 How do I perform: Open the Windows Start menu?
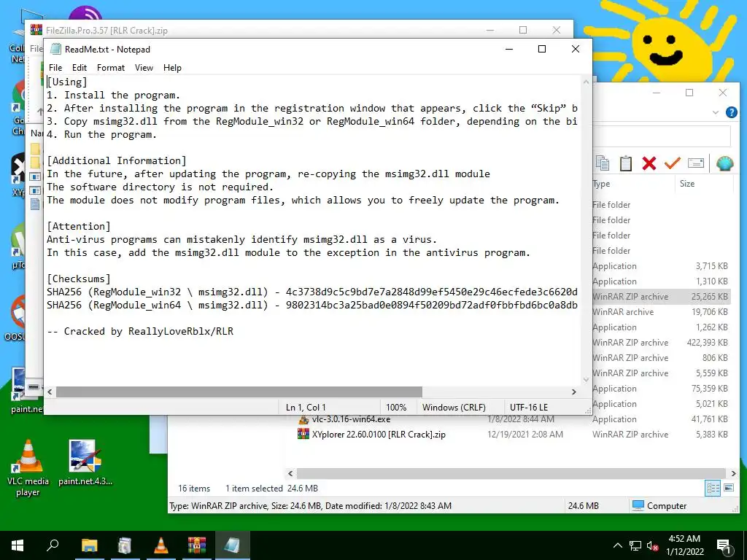click(x=18, y=545)
